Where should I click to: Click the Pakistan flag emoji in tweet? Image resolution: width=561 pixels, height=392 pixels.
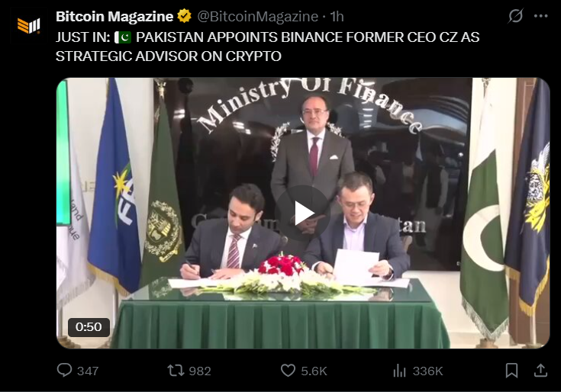pyautogui.click(x=123, y=37)
